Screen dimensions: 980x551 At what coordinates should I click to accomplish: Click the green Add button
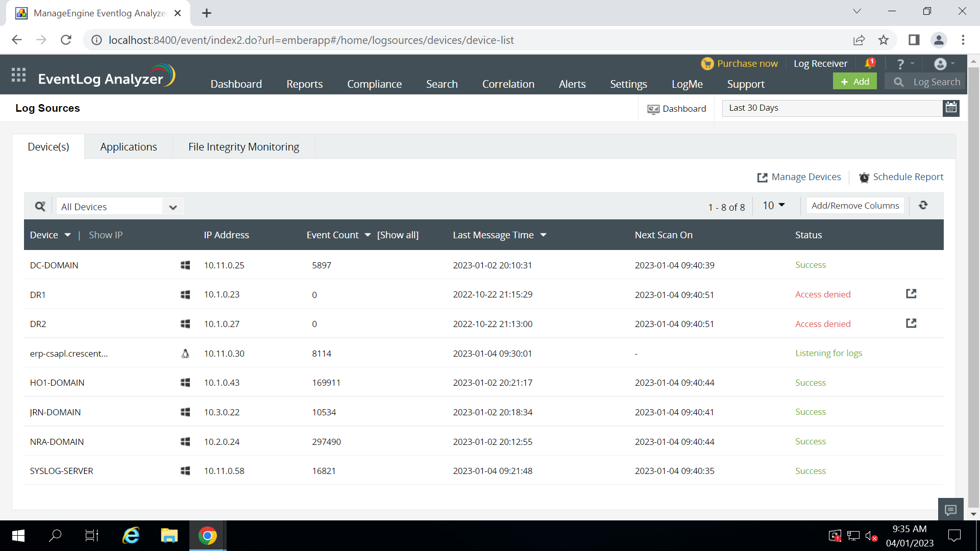tap(854, 82)
